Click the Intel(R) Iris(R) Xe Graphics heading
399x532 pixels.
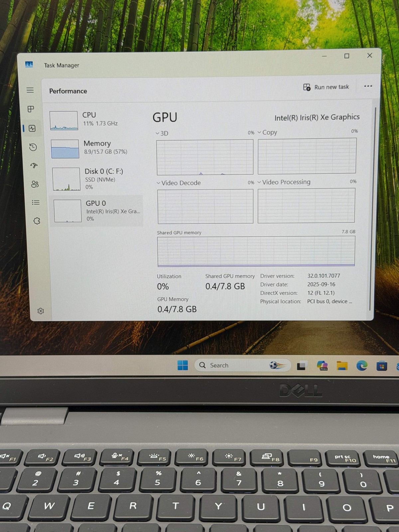pos(317,117)
